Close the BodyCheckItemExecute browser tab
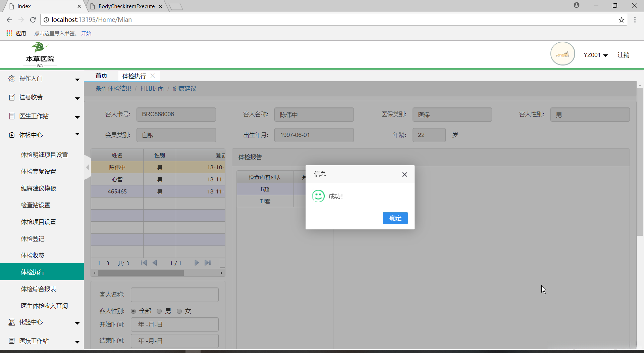 point(160,6)
